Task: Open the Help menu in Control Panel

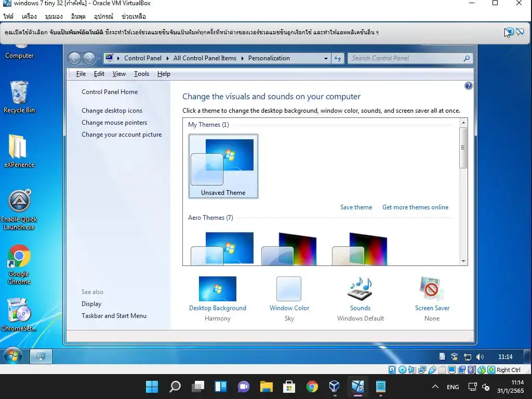Action: [164, 74]
